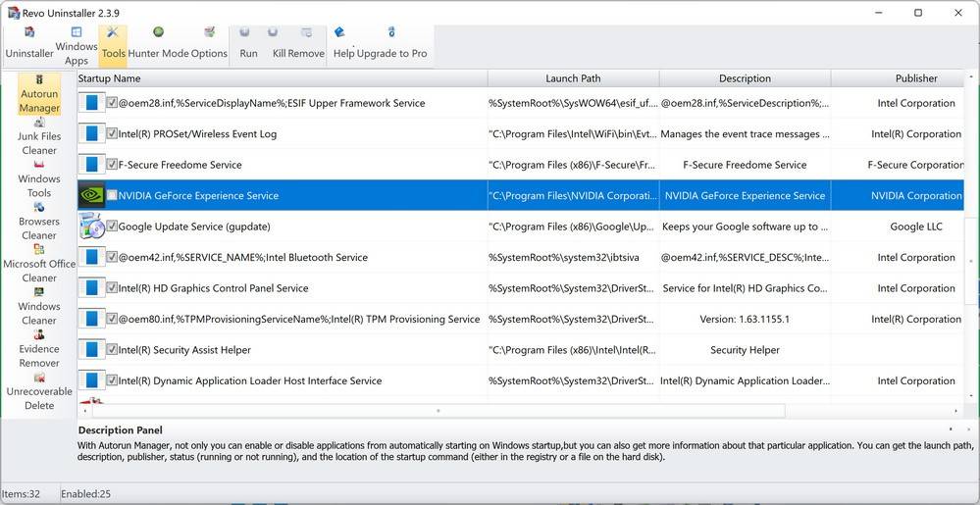Click Enabled:25 status bar entry

(86, 494)
